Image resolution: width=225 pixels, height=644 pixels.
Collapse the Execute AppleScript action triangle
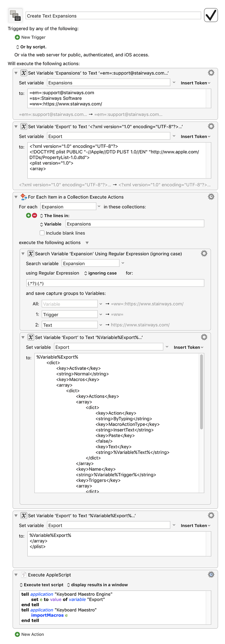point(16,575)
